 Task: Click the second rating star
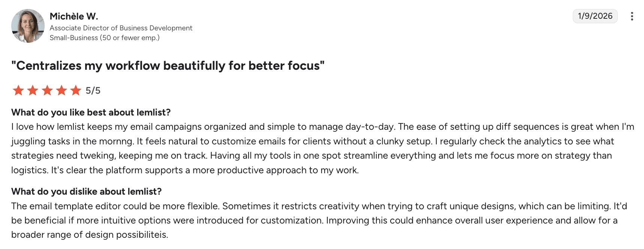tap(33, 90)
